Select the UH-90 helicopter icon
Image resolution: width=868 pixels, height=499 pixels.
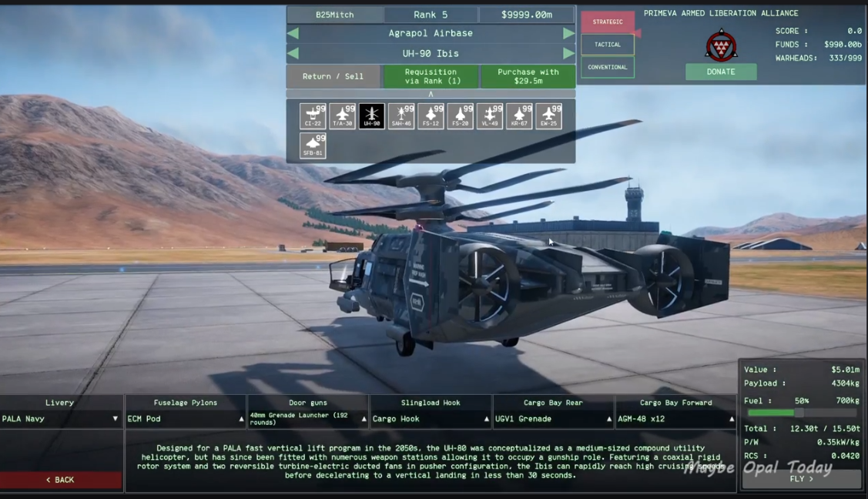[x=371, y=116]
